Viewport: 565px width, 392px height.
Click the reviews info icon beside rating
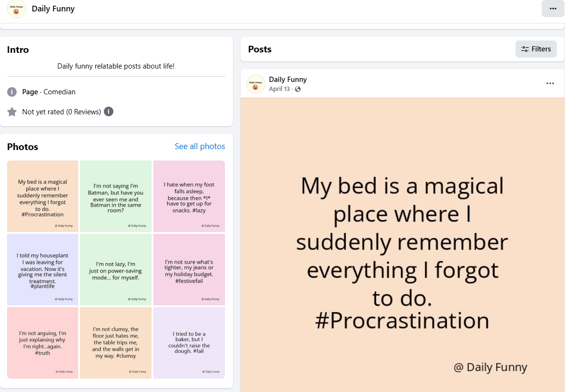(109, 112)
